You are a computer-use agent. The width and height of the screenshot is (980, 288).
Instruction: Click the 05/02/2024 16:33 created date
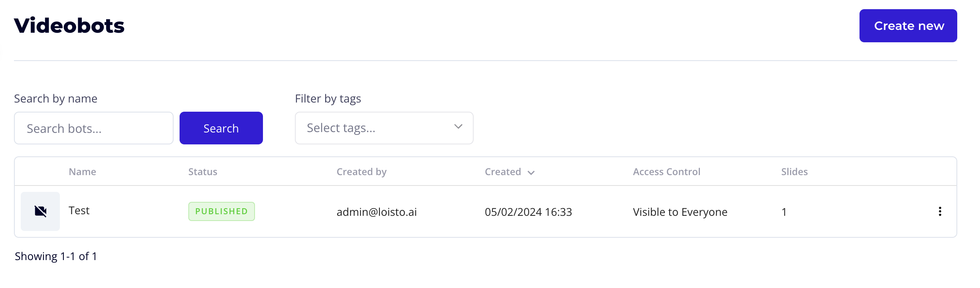(528, 212)
